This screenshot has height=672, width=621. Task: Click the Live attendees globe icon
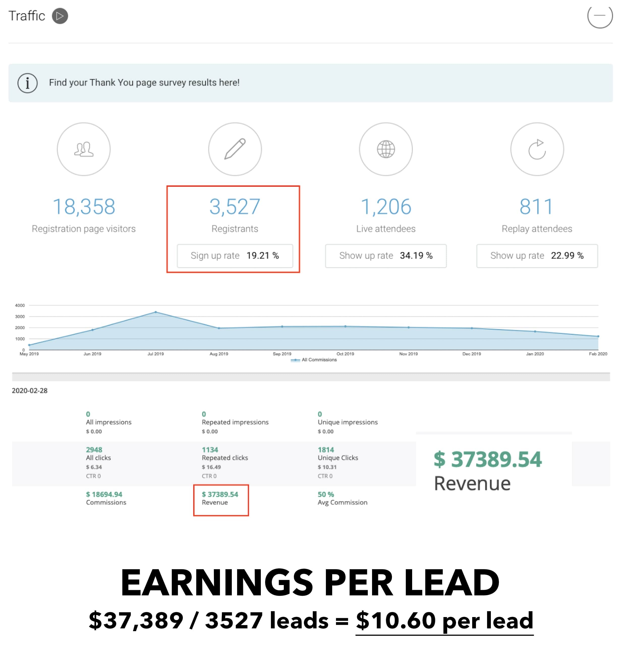tap(386, 149)
